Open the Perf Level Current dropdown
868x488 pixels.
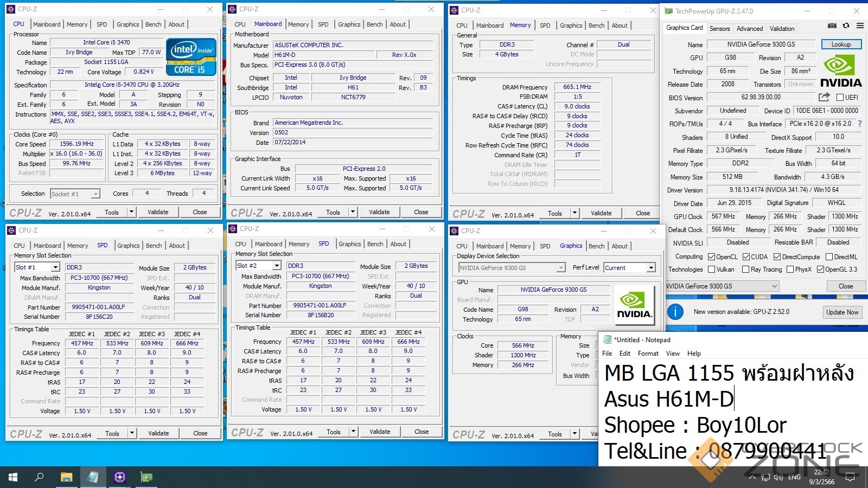650,268
